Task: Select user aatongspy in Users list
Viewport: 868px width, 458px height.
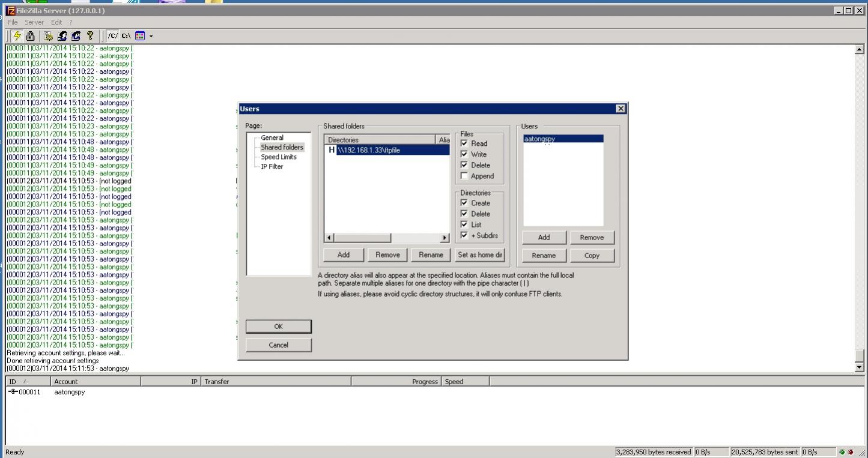Action: 563,139
